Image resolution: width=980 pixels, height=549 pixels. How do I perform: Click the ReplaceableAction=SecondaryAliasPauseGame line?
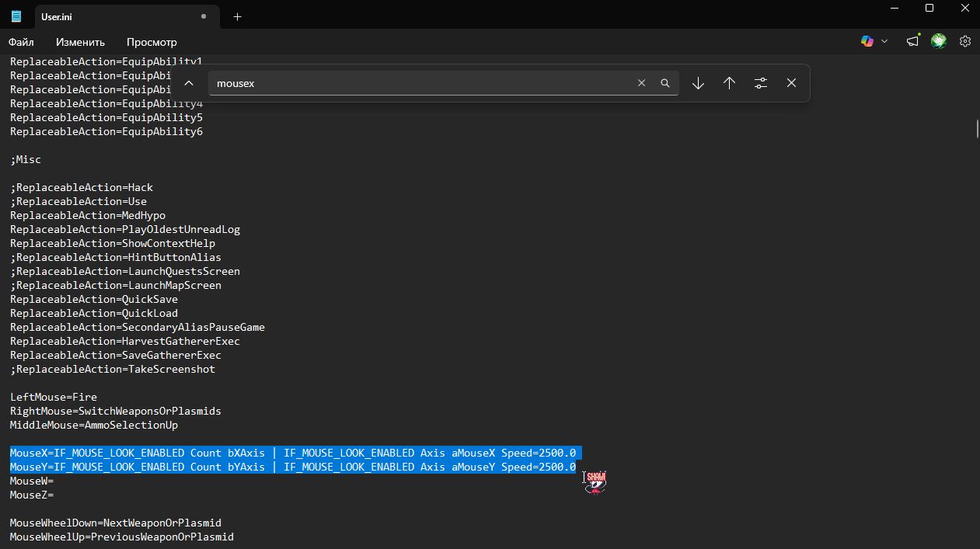(138, 327)
